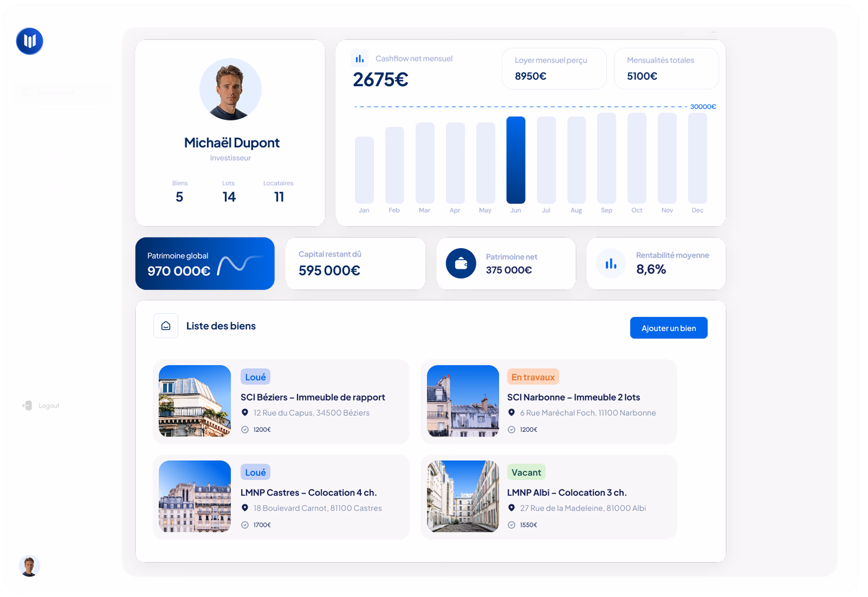Click the location pin for Narbonne address
868x597 pixels.
511,412
